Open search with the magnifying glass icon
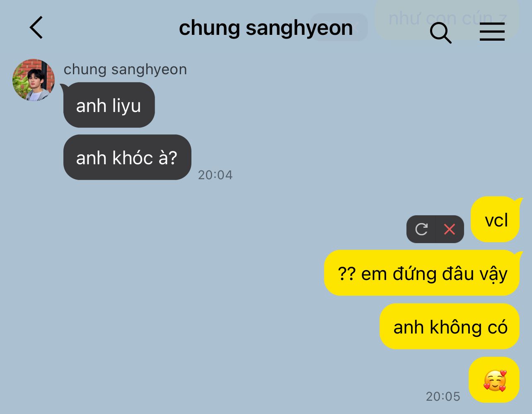 (440, 32)
